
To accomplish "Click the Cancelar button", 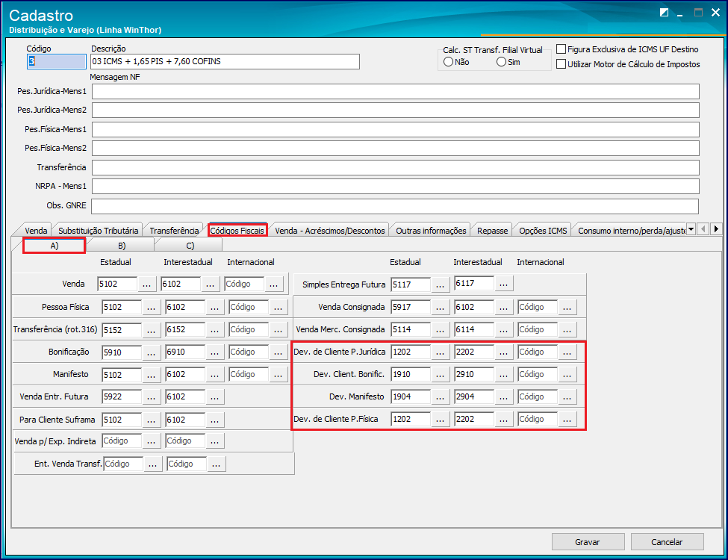I will [667, 542].
